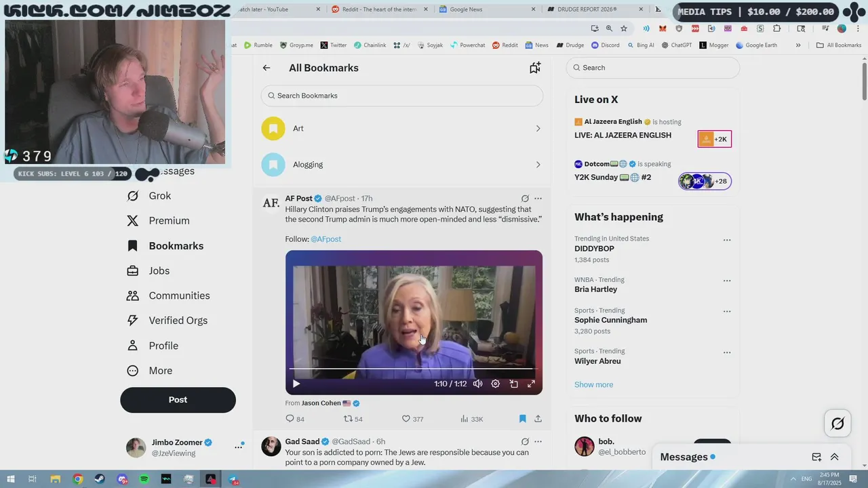Click the X Search field
This screenshot has height=488, width=868.
(653, 68)
